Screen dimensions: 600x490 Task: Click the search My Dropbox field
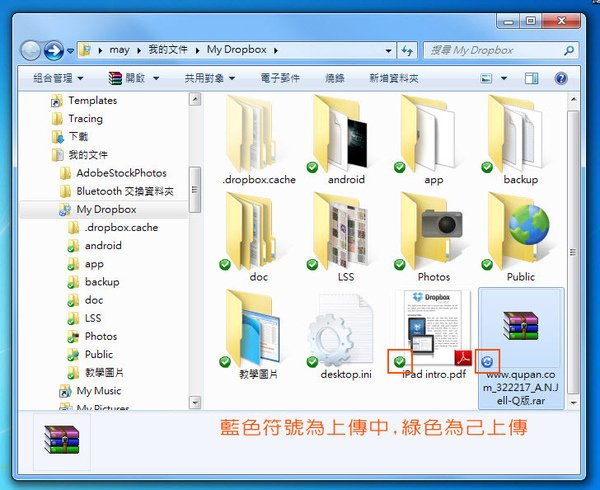point(501,50)
